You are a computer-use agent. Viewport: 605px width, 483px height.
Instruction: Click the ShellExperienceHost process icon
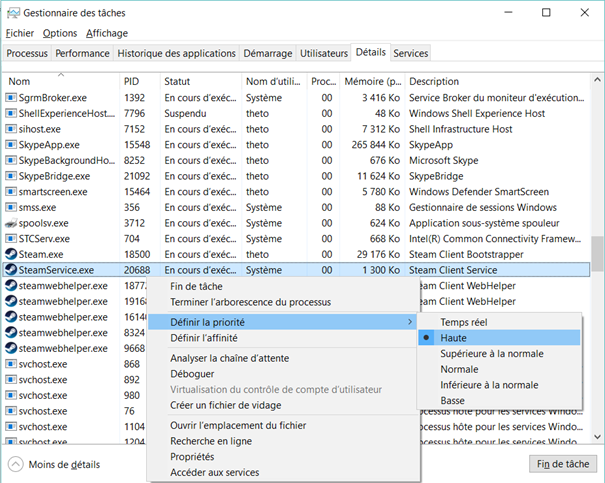tap(11, 113)
